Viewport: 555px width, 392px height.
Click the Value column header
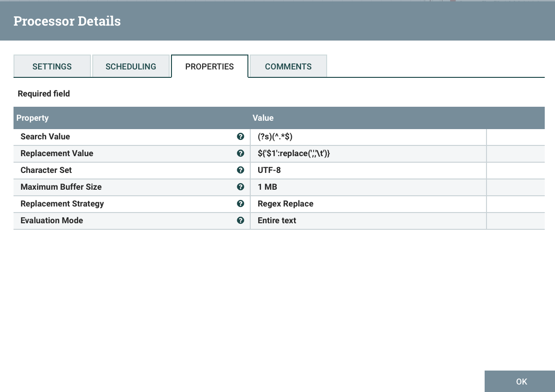pos(263,118)
